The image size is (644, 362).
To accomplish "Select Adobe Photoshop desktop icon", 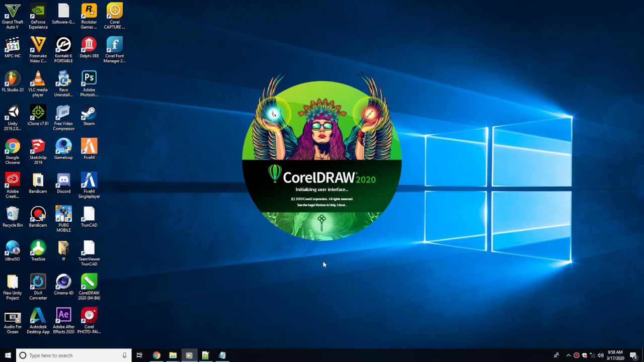I will click(89, 83).
